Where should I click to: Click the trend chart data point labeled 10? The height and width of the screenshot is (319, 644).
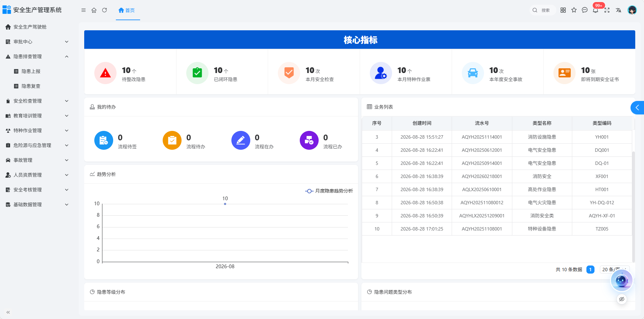(225, 204)
